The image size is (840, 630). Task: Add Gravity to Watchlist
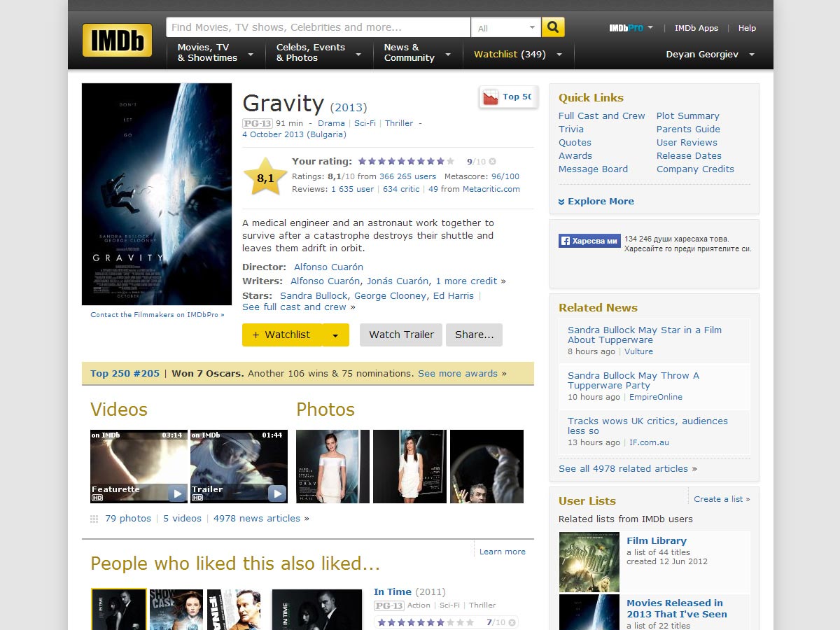pos(281,335)
